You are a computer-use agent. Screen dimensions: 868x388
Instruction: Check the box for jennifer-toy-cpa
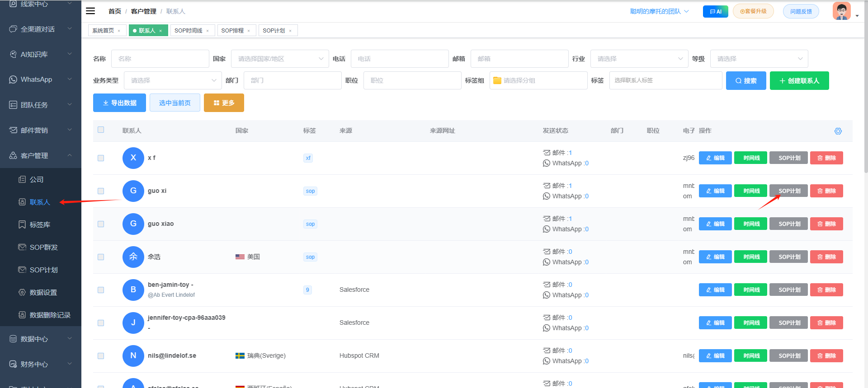click(101, 323)
